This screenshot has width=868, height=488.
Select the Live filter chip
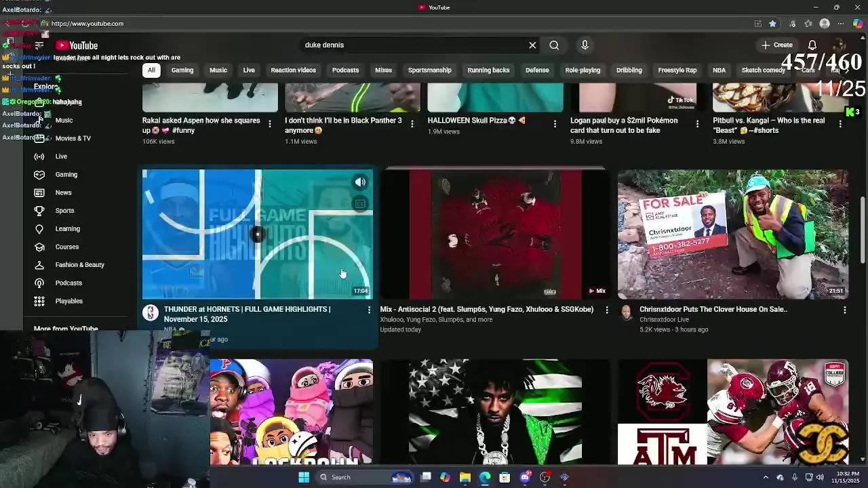pyautogui.click(x=249, y=70)
